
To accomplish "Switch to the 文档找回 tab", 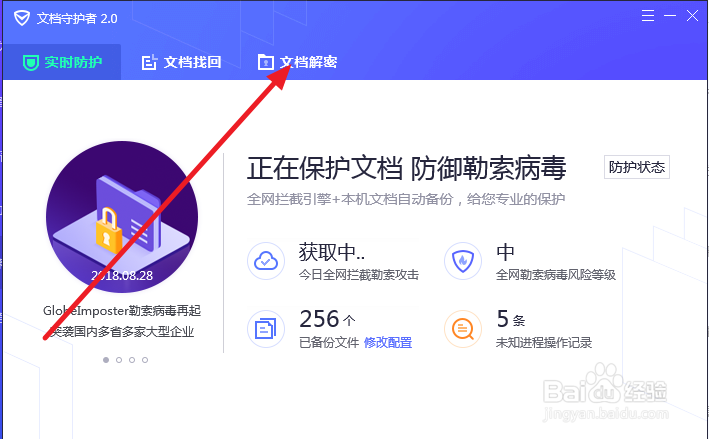I will click(x=181, y=62).
